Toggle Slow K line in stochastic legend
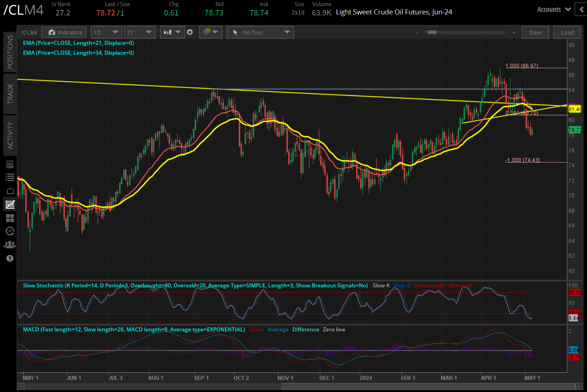Screen dimensions: 587x392 click(x=381, y=285)
